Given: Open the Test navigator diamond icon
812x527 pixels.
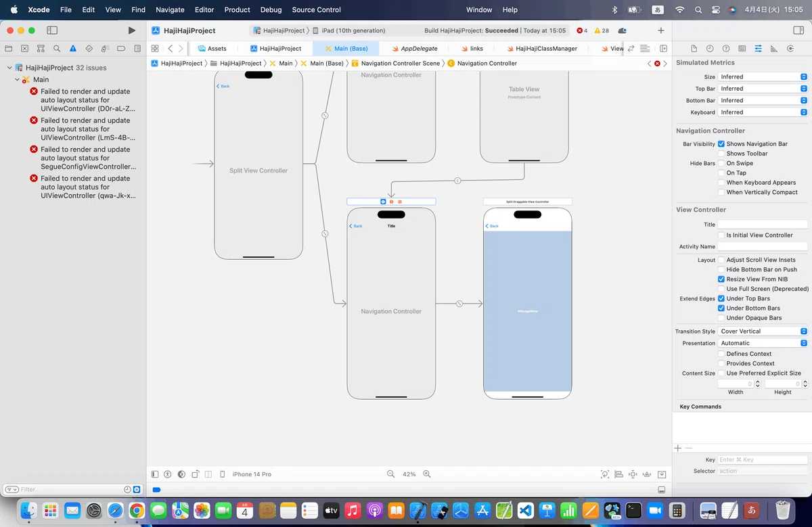Looking at the screenshot, I should click(89, 49).
